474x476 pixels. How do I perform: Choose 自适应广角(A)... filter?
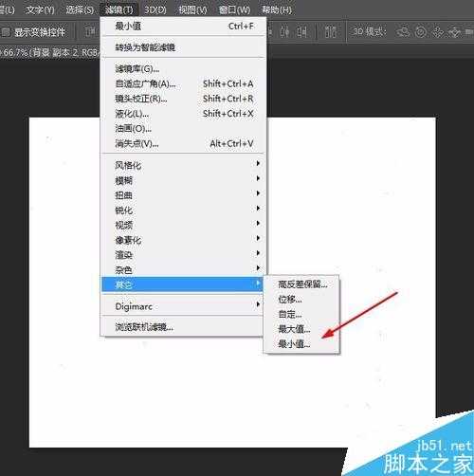(184, 83)
